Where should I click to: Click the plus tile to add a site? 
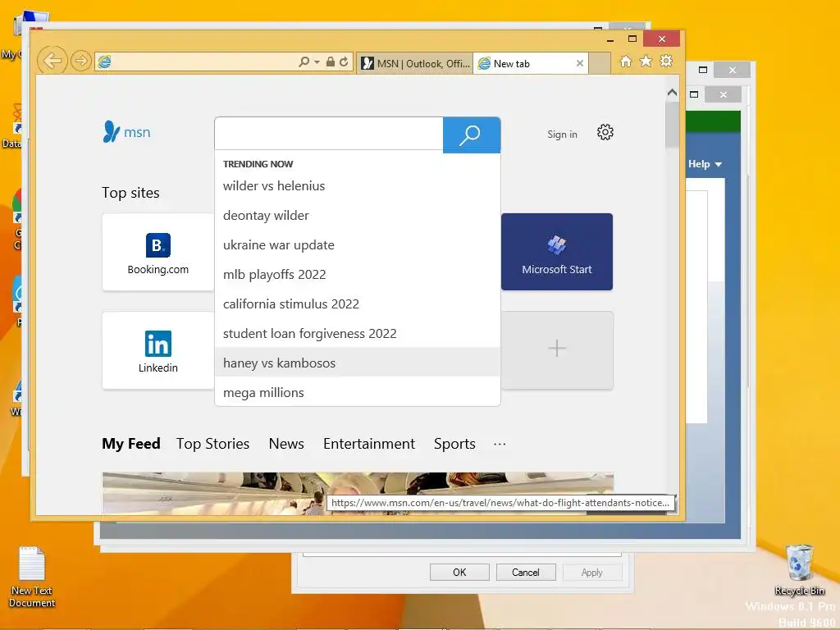[557, 349]
